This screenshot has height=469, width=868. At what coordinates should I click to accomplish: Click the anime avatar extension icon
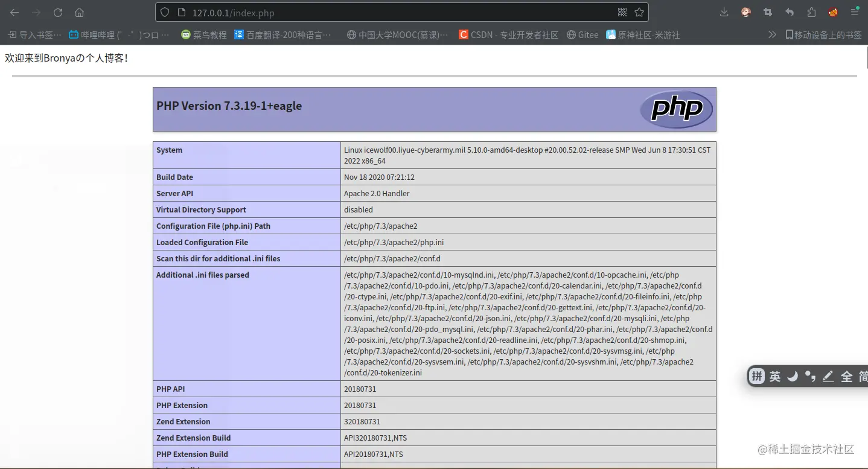click(746, 13)
